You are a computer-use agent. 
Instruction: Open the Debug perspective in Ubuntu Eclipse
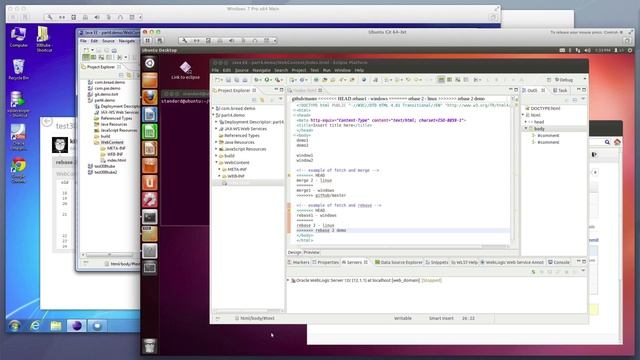coord(564,80)
